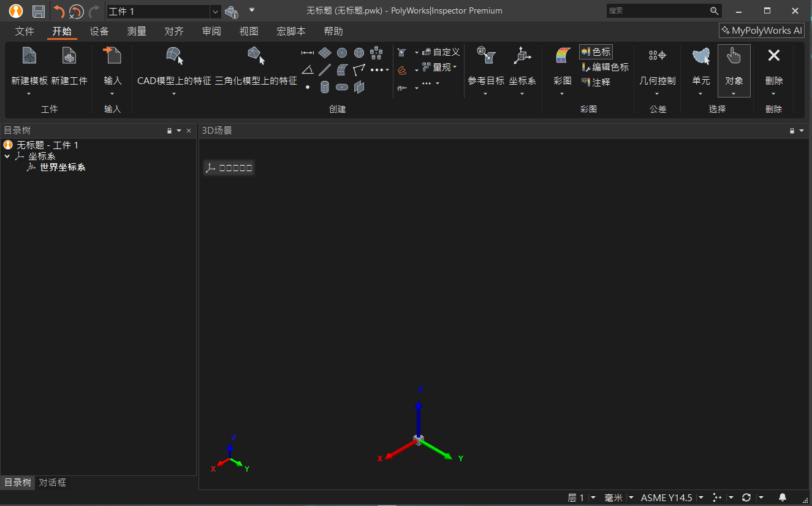This screenshot has height=506, width=812.
Task: Click the 彩图 color map icon
Action: (563, 56)
